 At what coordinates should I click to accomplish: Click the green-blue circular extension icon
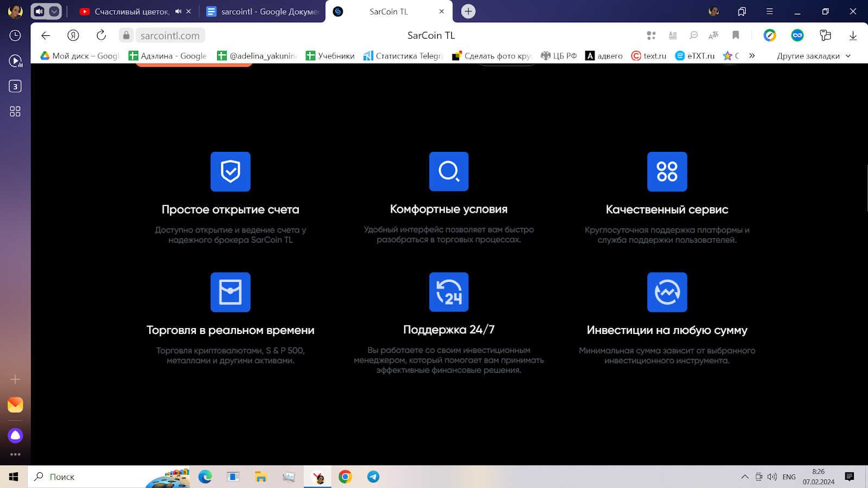tap(770, 35)
